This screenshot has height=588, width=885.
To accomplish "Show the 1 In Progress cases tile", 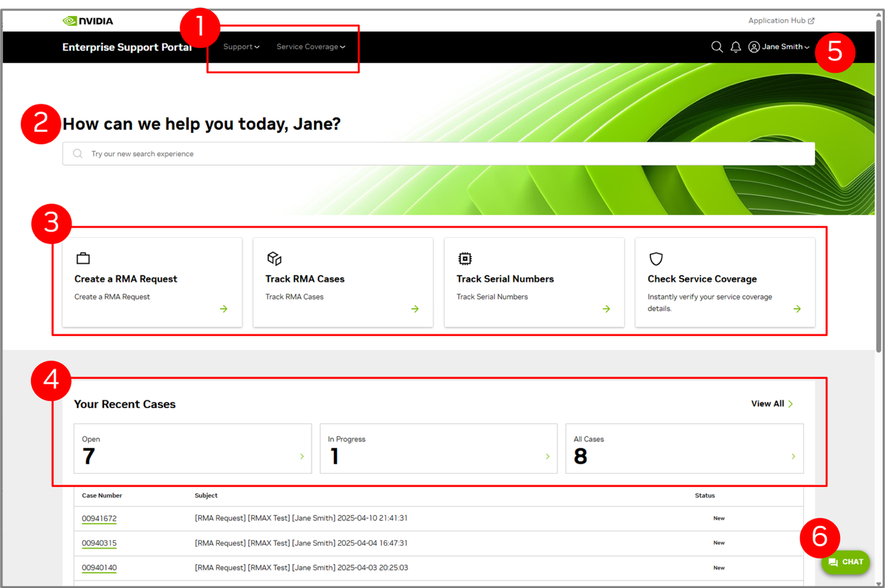I will pyautogui.click(x=438, y=449).
